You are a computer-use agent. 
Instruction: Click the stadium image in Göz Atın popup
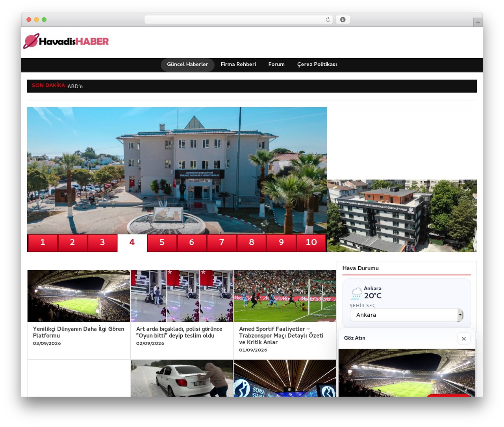(407, 373)
